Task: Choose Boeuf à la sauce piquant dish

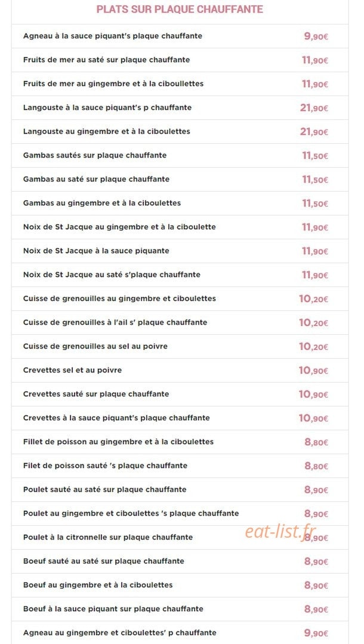Action: [180, 609]
